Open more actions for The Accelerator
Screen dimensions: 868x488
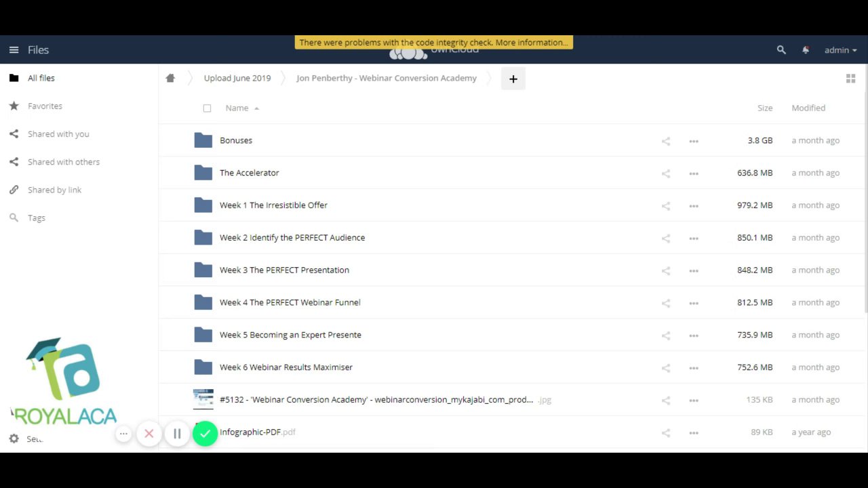pos(694,174)
